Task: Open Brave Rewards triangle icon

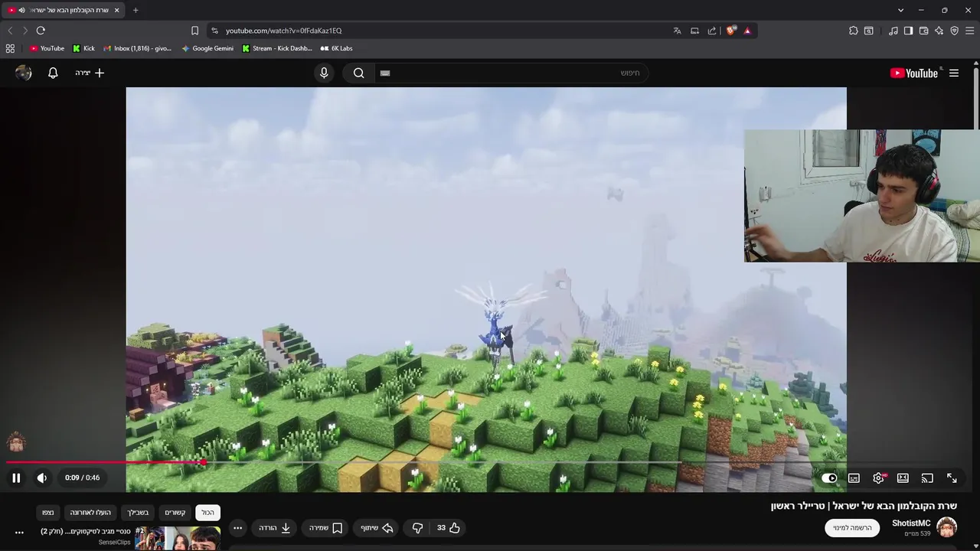Action: click(747, 31)
